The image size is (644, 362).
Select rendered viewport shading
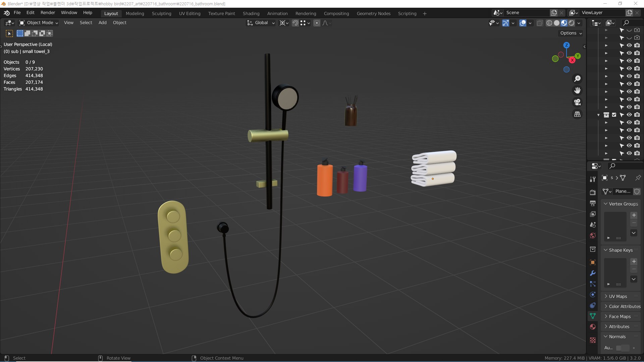pos(572,23)
